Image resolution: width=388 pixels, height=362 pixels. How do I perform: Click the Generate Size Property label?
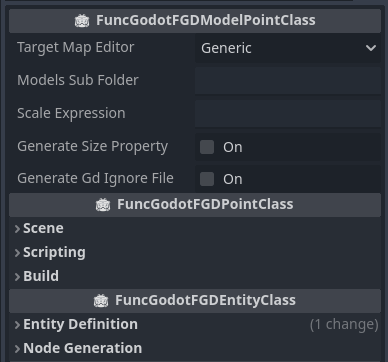(92, 147)
